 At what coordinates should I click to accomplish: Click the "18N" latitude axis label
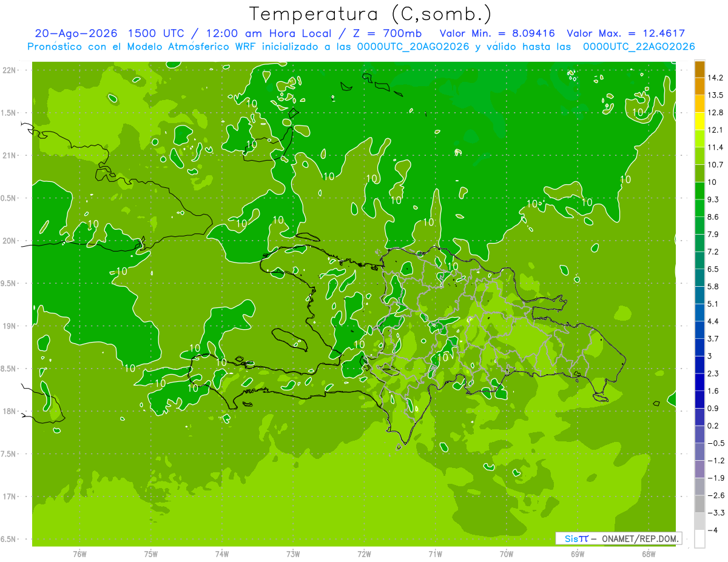[10, 411]
